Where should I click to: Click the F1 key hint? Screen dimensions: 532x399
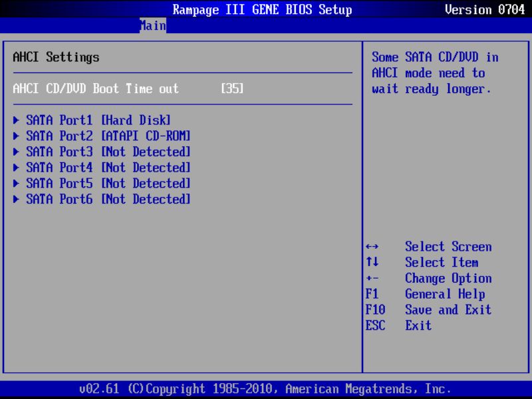[x=372, y=294]
